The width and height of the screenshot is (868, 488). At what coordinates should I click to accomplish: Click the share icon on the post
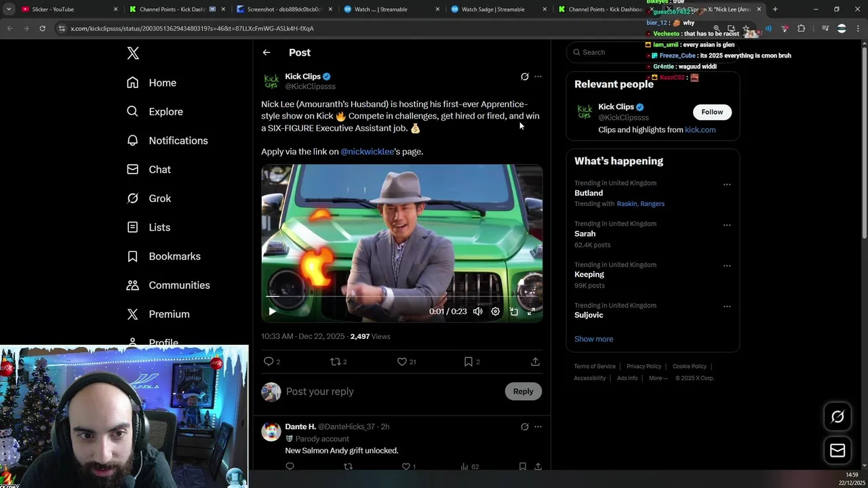click(x=535, y=362)
